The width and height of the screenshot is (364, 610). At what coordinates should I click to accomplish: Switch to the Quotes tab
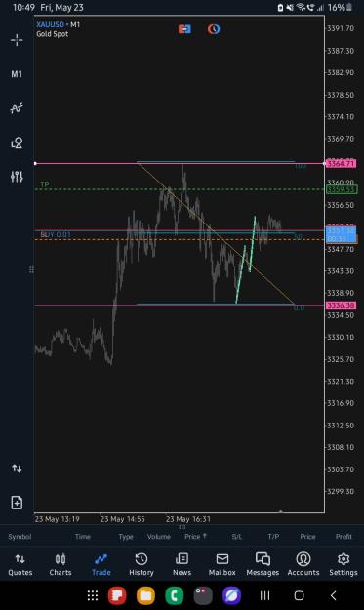point(20,565)
